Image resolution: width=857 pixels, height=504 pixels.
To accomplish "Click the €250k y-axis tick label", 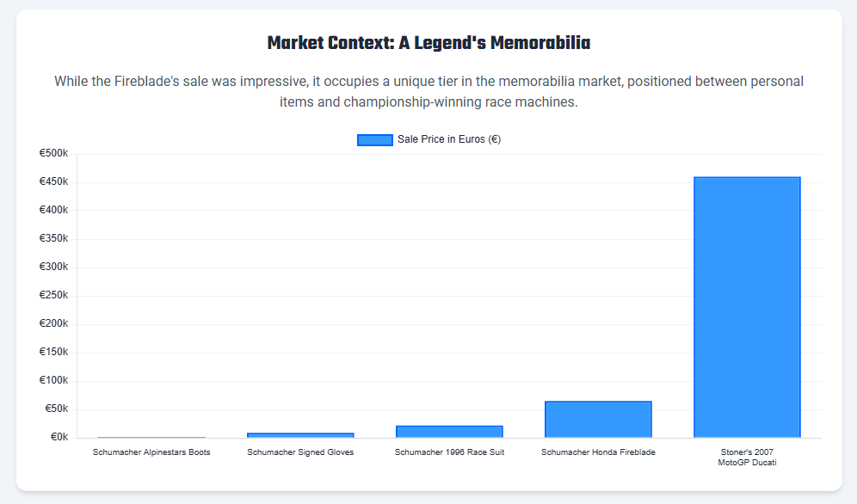I will (53, 296).
